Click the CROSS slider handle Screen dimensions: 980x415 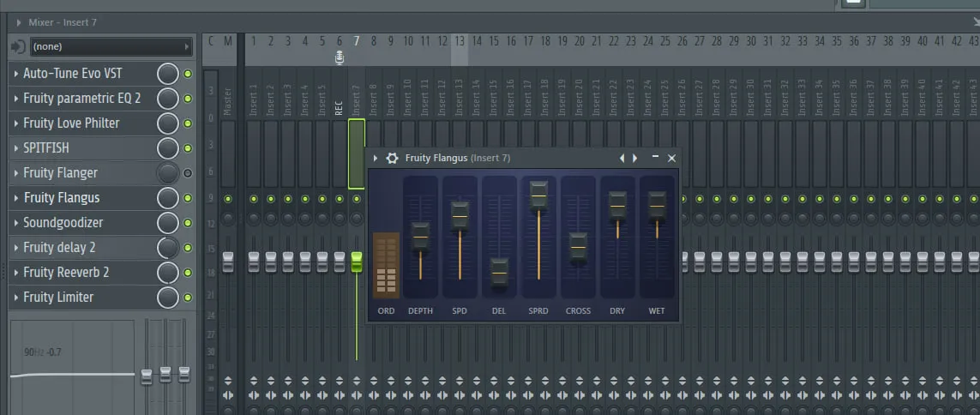click(x=578, y=248)
